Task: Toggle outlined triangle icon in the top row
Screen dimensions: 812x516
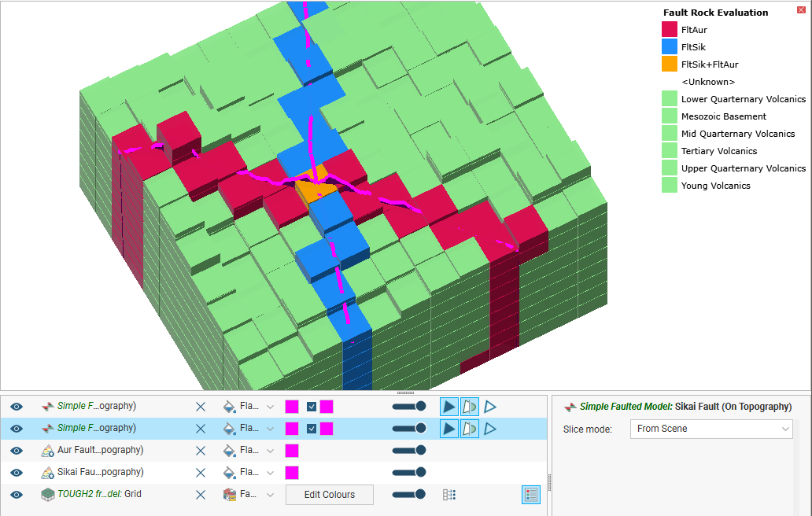Action: click(490, 407)
